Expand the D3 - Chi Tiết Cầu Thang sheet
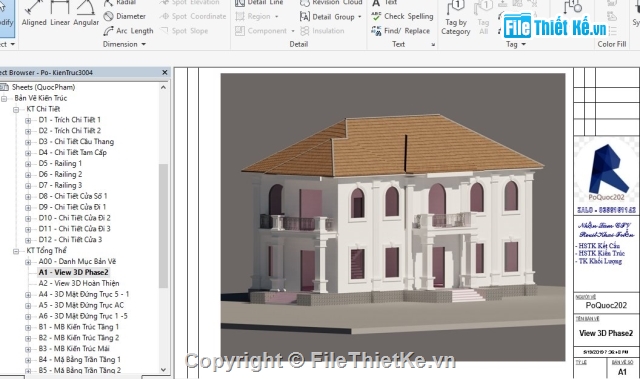The width and height of the screenshot is (640, 379). (28, 142)
